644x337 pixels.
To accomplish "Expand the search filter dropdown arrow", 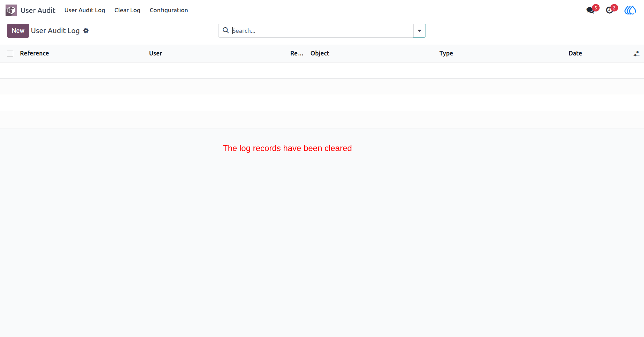I will pos(419,31).
